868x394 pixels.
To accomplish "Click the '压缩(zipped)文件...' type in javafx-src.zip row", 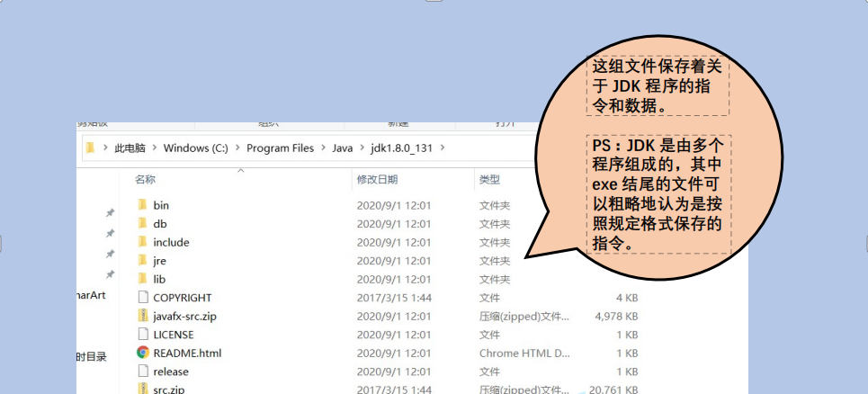I will click(523, 317).
